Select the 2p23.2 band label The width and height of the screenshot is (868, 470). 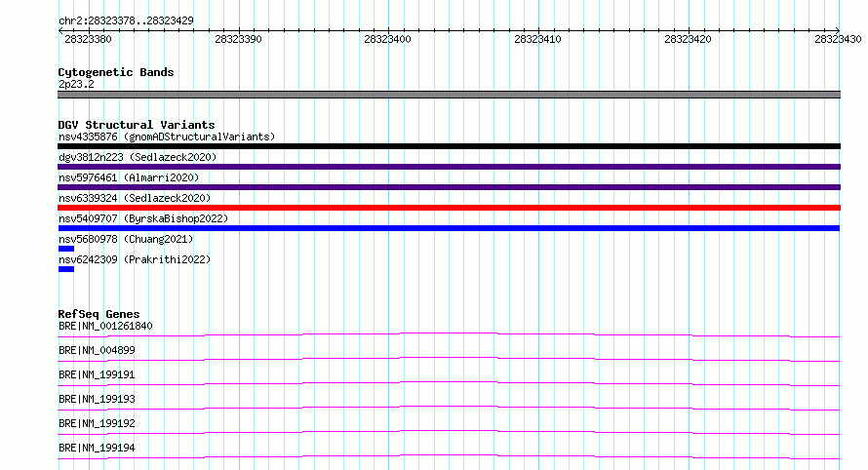[76, 84]
